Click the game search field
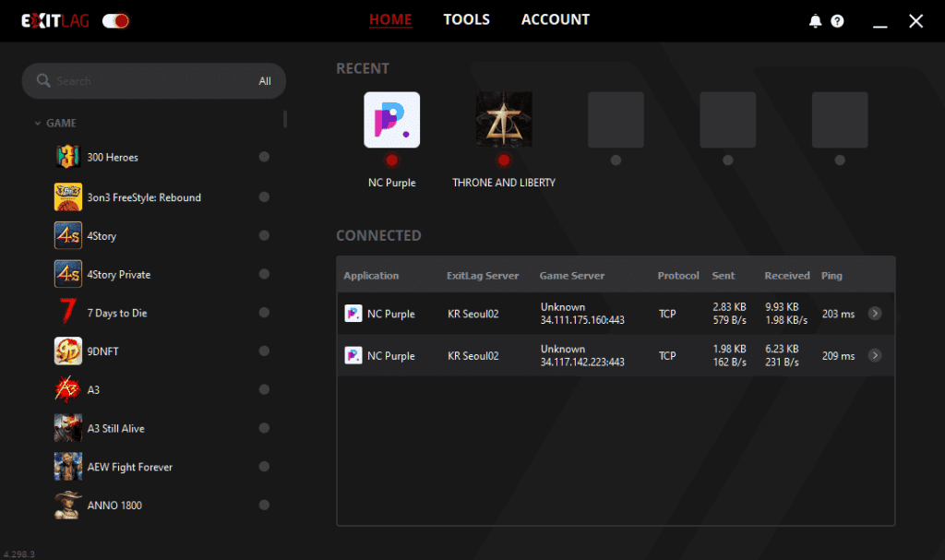 (154, 81)
